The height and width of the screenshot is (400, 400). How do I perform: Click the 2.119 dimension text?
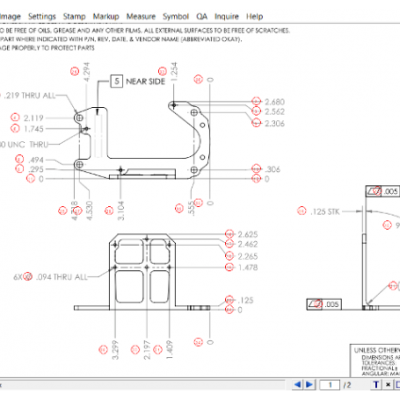34,118
